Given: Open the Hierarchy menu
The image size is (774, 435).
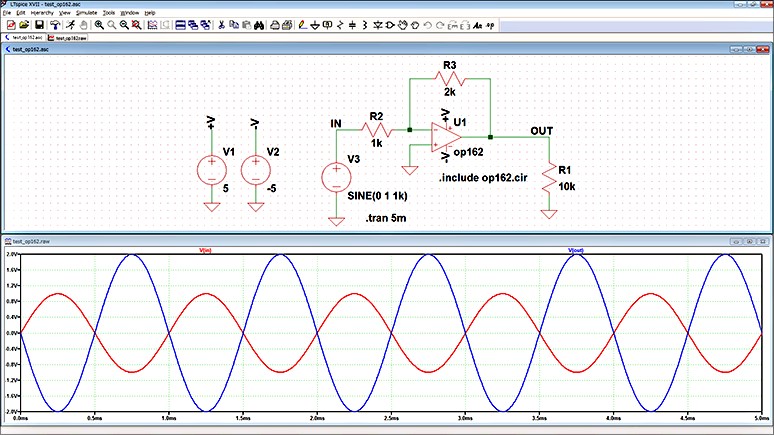Looking at the screenshot, I should [x=40, y=12].
